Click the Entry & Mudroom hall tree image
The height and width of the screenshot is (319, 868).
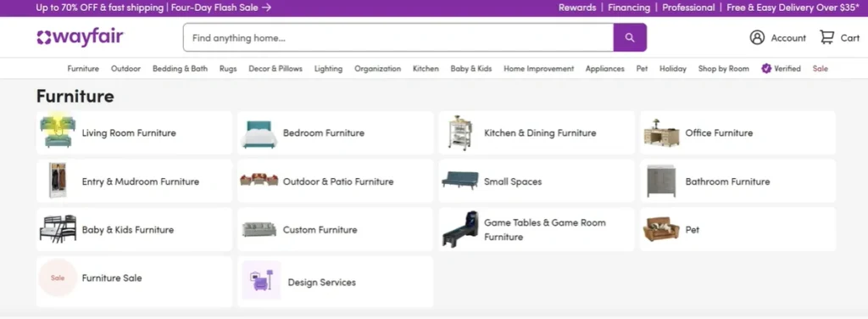[58, 181]
